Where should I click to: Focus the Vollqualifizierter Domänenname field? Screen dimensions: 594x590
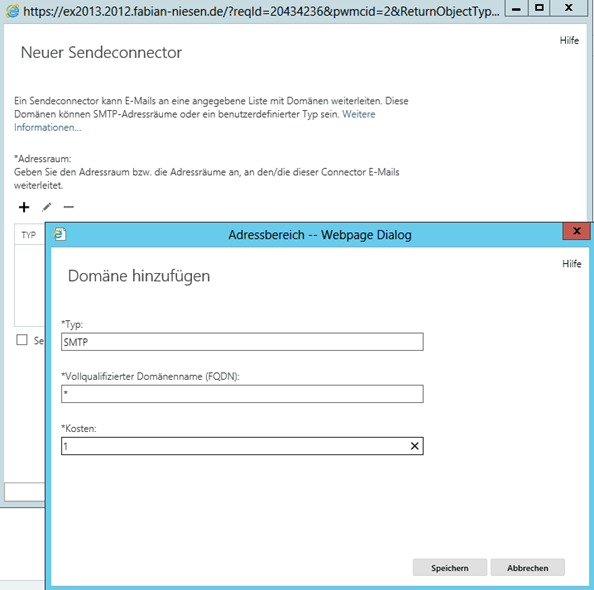pyautogui.click(x=242, y=394)
